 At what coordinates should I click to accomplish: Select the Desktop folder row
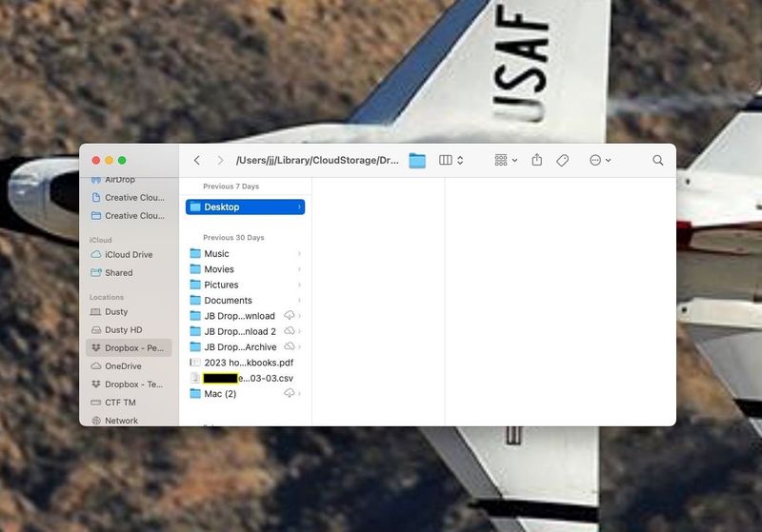(x=245, y=207)
